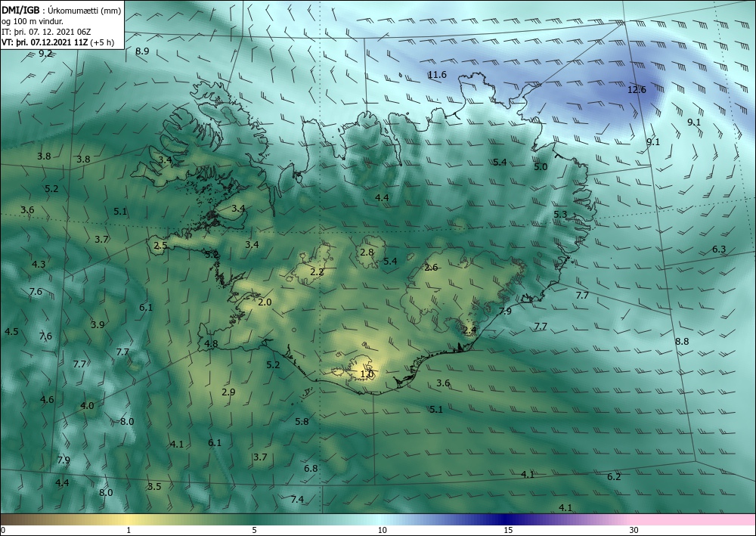Click the 'og 100 m vindur.' legend line
This screenshot has width=756, height=536.
[x=33, y=21]
